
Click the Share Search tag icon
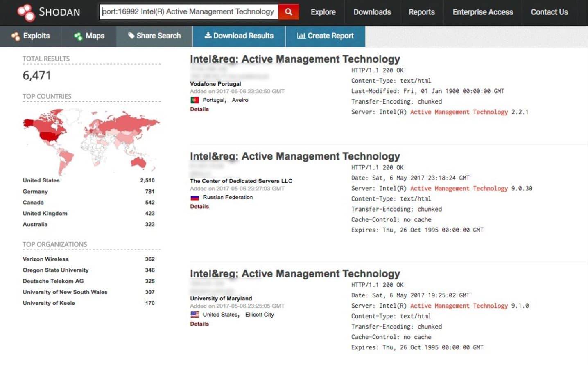coord(131,36)
